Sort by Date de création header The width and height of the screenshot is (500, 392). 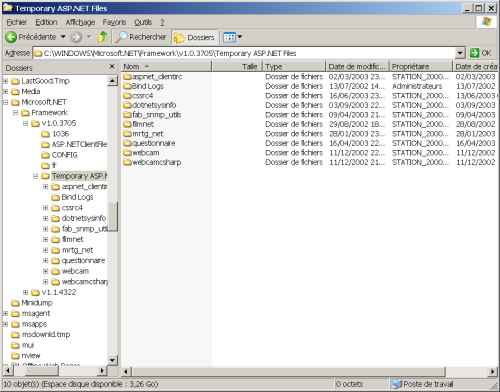(476, 67)
